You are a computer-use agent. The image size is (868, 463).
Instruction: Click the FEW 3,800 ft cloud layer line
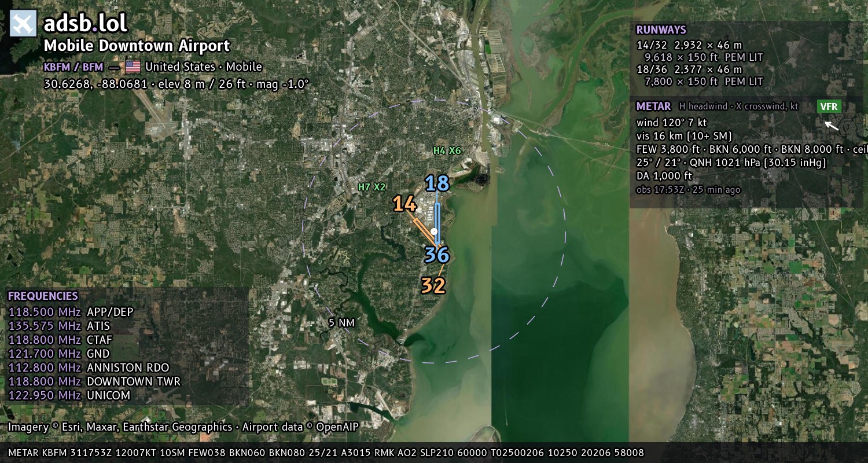(x=752, y=149)
